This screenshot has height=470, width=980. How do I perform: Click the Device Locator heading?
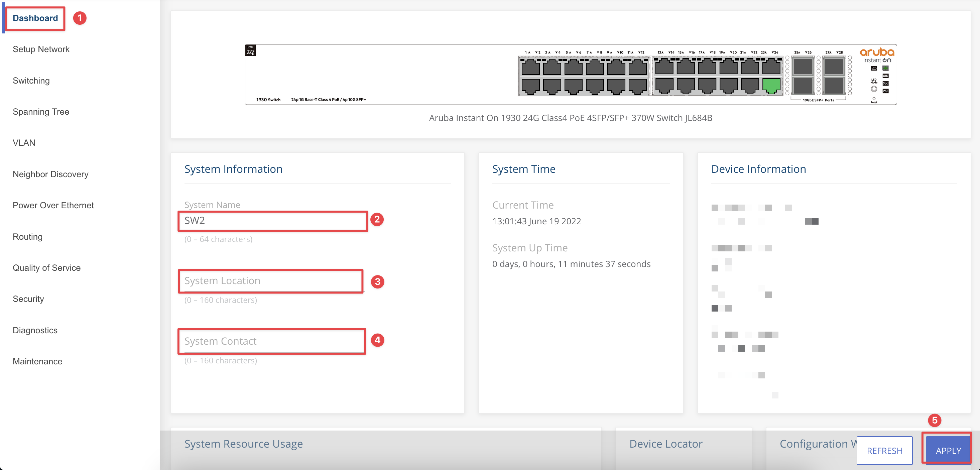click(x=666, y=444)
